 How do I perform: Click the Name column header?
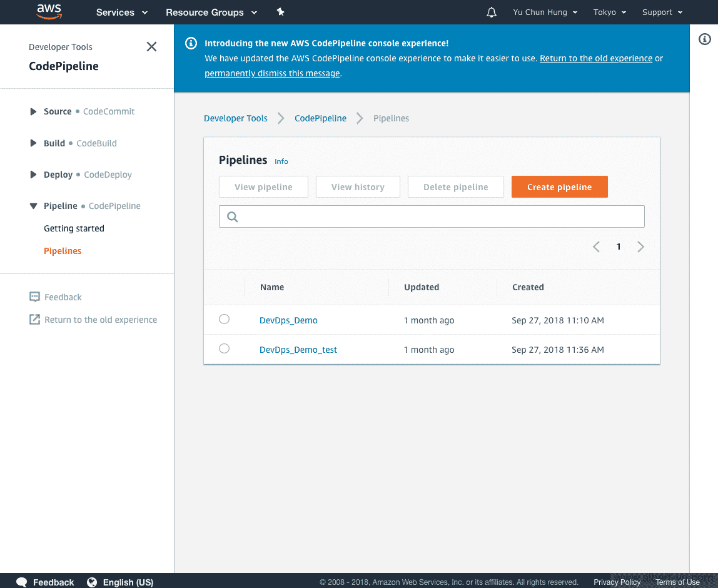pyautogui.click(x=272, y=287)
